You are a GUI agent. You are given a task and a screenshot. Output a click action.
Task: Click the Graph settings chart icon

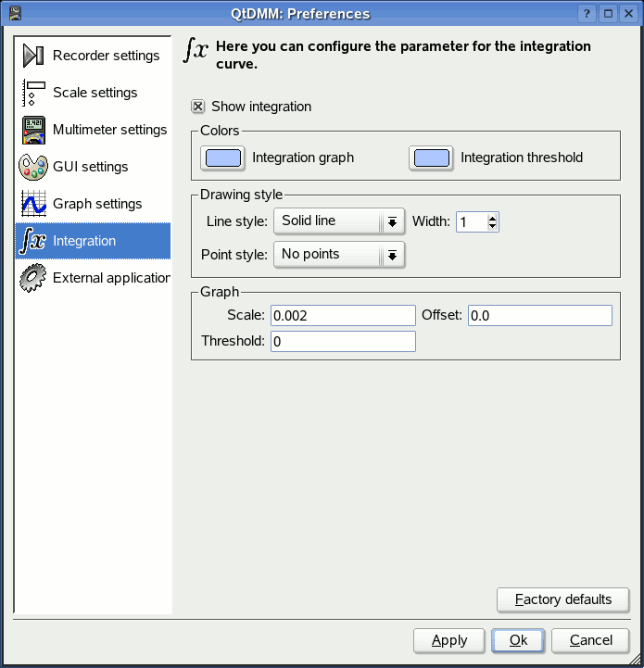33,204
